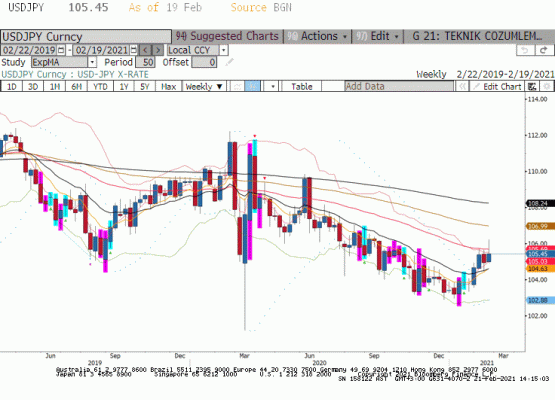Open the chart settings gear icon

547,86
